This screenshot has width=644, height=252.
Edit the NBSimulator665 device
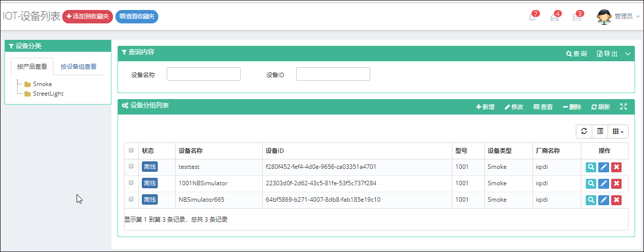coord(604,200)
